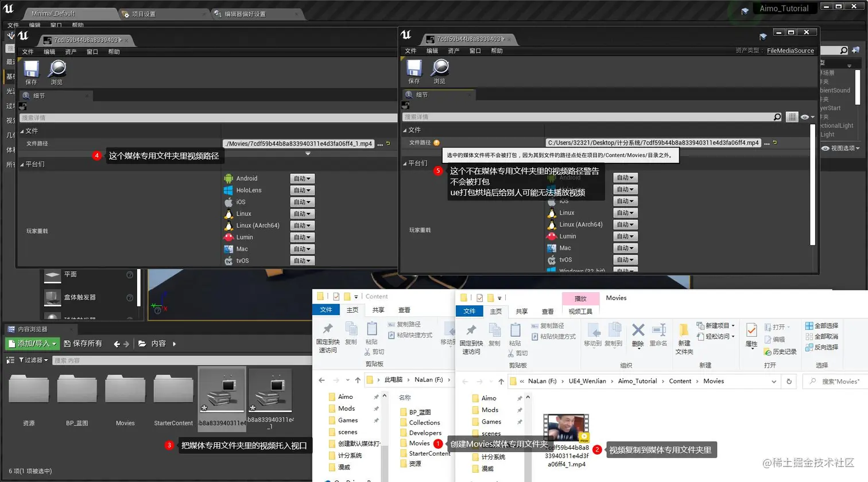The image size is (868, 482).
Task: Click the FileMediaSource asset type link
Action: point(790,50)
